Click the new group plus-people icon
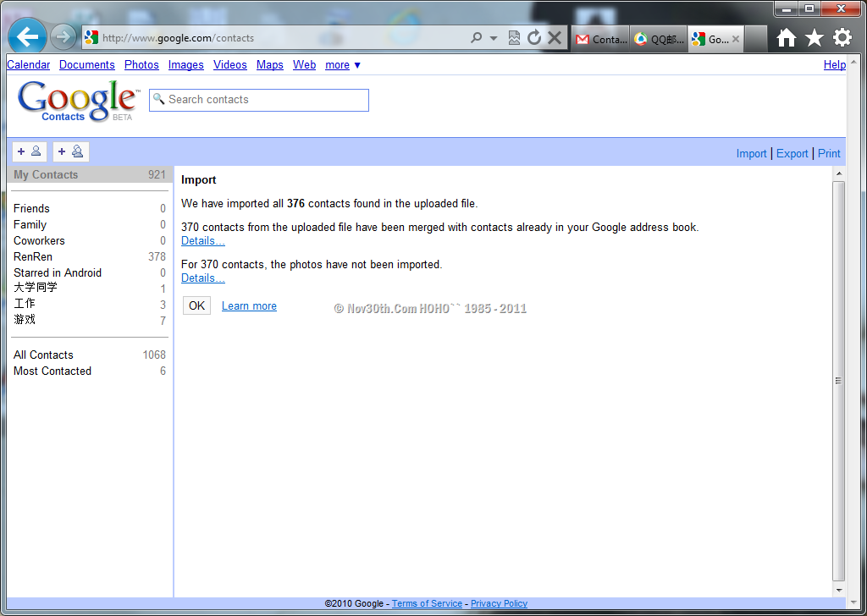867x616 pixels. (71, 151)
